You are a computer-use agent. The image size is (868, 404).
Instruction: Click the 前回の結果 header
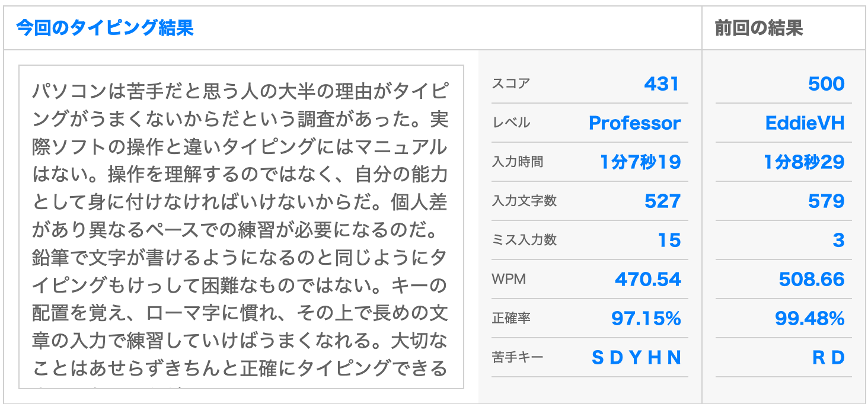pyautogui.click(x=758, y=28)
